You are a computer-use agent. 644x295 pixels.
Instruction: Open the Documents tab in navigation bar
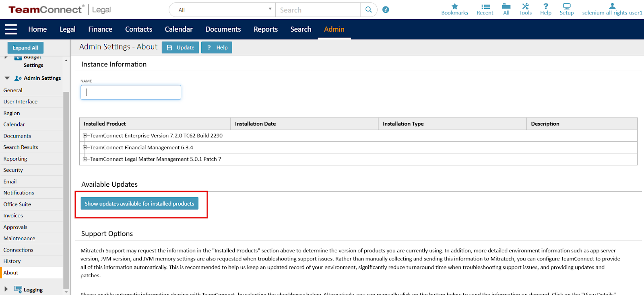pyautogui.click(x=223, y=29)
